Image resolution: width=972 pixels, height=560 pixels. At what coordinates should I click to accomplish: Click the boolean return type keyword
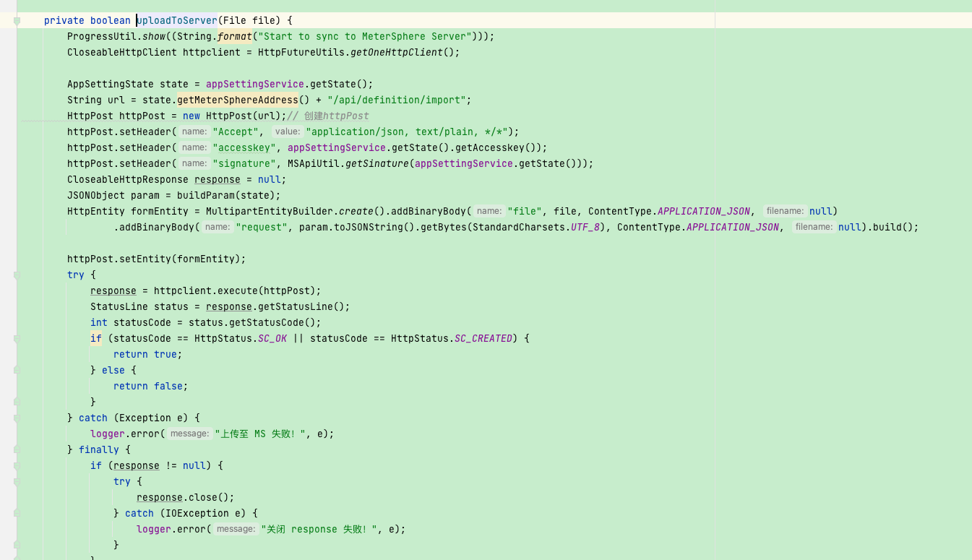(111, 20)
